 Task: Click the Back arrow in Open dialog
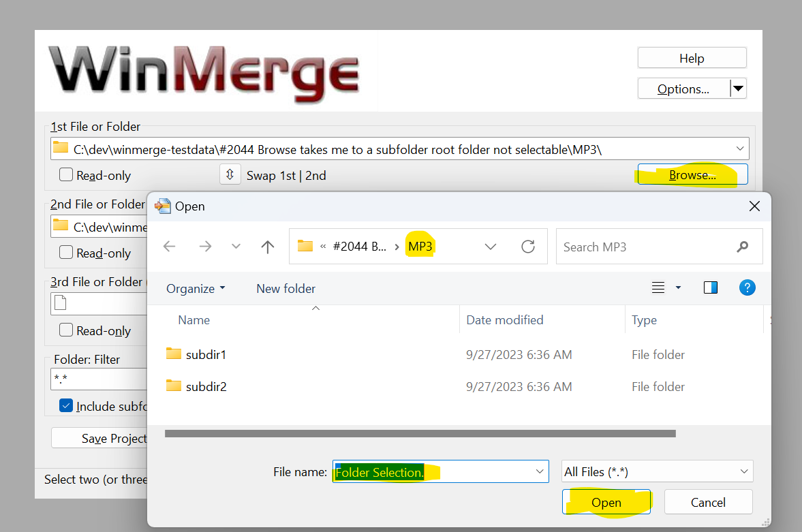pos(169,247)
